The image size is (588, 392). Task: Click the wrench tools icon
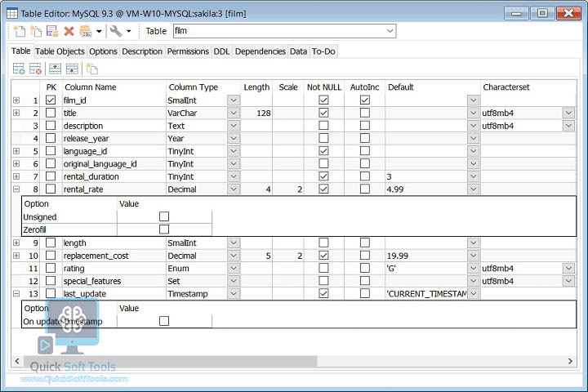coord(115,31)
